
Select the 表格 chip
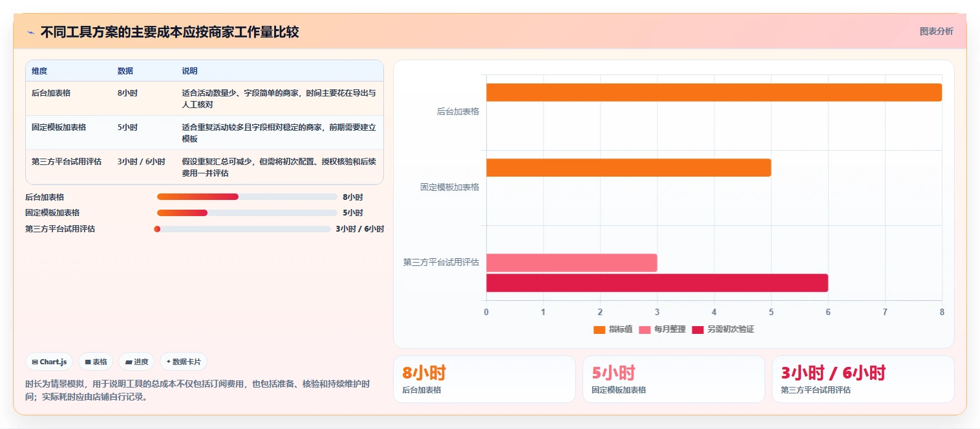point(96,362)
